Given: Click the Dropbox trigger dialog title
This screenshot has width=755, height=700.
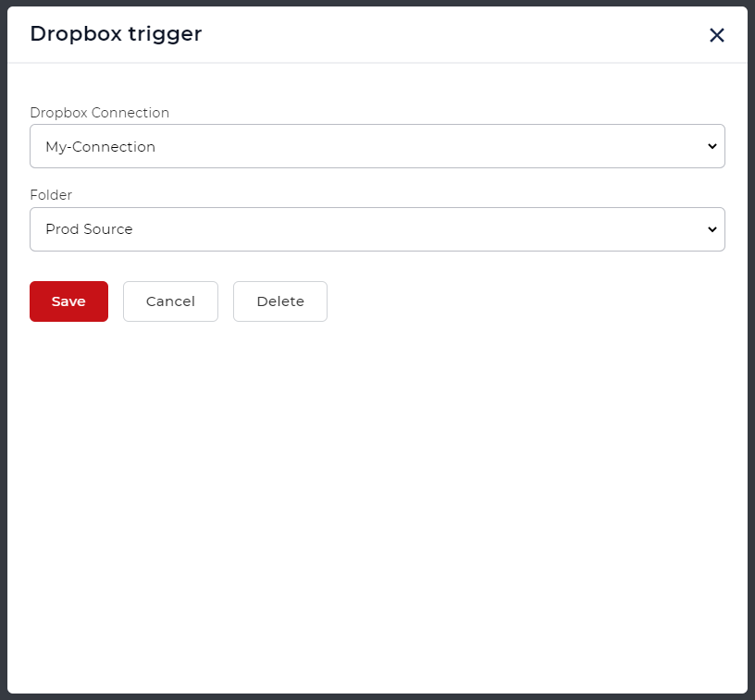Looking at the screenshot, I should click(x=116, y=34).
